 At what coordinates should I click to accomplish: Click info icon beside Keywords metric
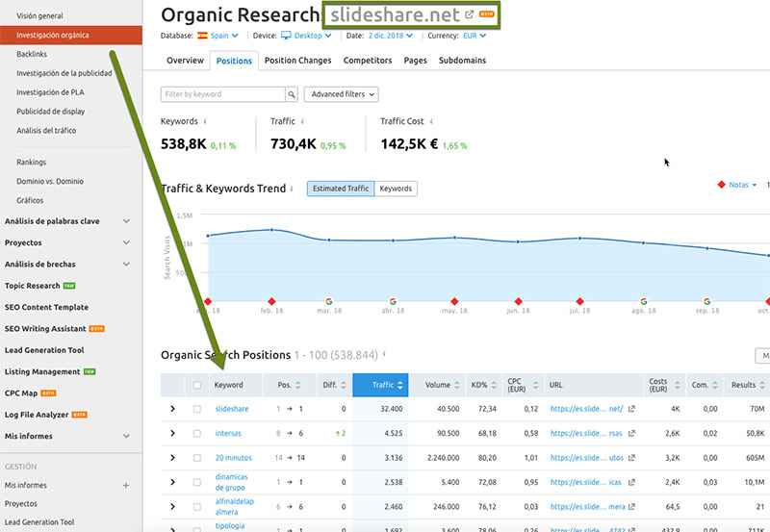click(x=205, y=121)
